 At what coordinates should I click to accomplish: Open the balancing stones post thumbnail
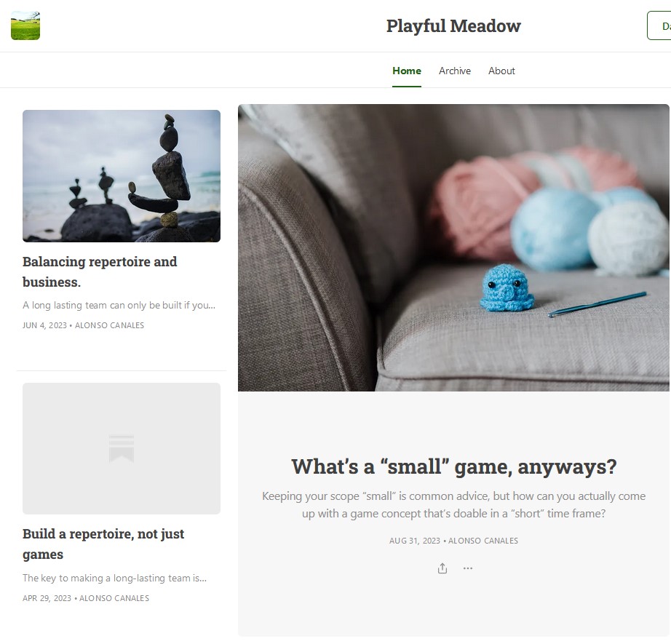pos(122,176)
